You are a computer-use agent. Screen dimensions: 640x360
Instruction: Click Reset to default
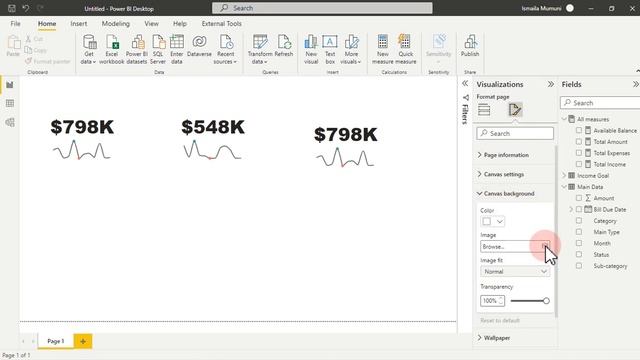(500, 320)
